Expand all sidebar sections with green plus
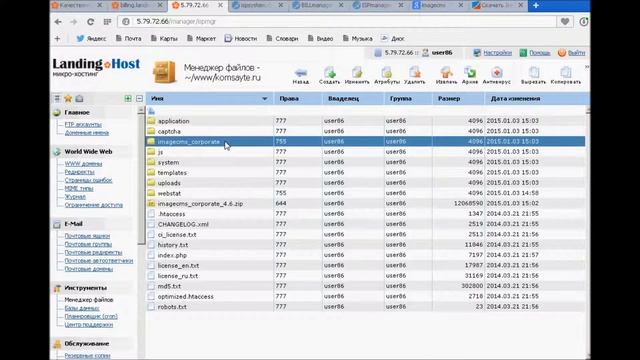Screen dimensions: 640x360 pyautogui.click(x=128, y=98)
